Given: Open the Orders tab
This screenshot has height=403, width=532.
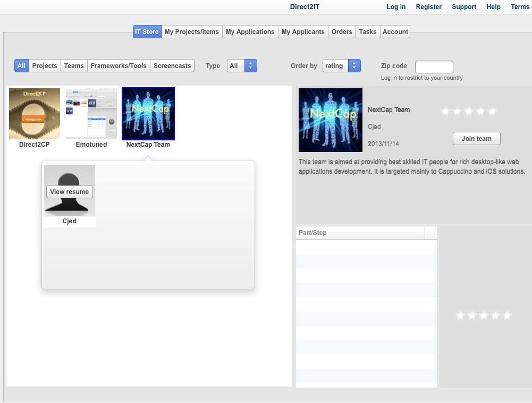Looking at the screenshot, I should (341, 31).
